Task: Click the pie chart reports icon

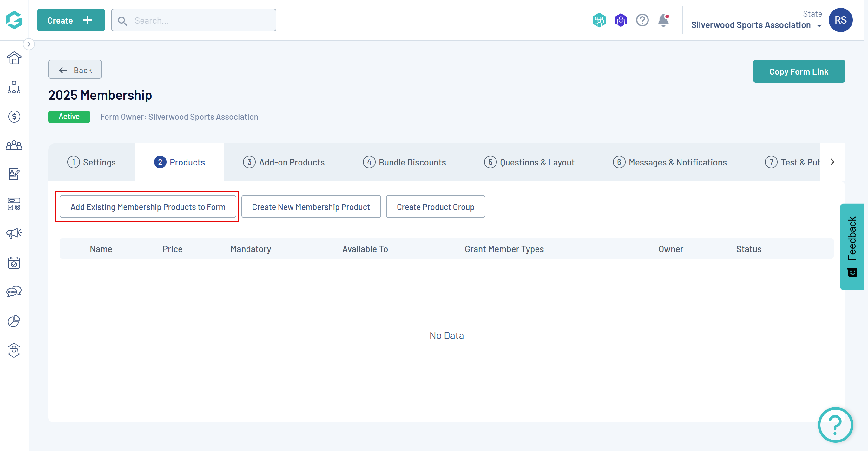Action: tap(14, 321)
